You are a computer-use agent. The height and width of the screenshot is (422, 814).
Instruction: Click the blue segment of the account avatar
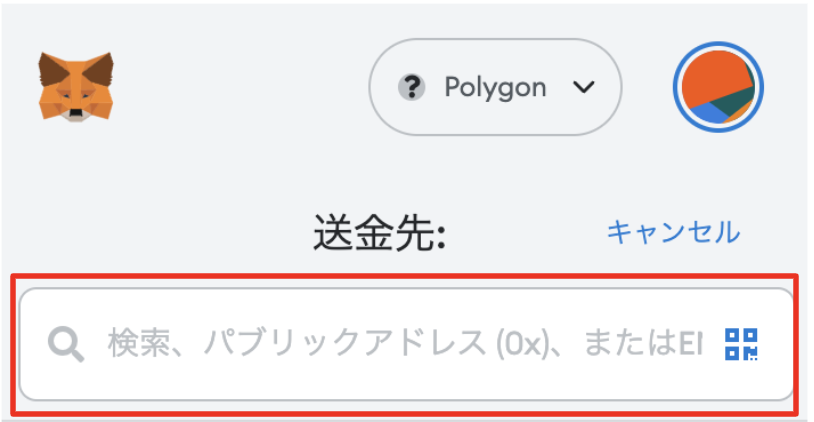(709, 113)
